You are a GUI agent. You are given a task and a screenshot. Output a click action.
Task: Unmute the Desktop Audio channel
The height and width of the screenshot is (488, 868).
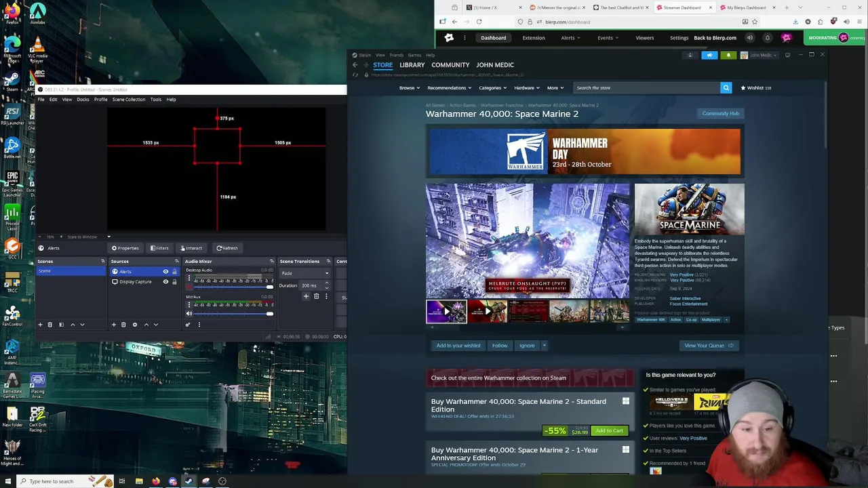(x=189, y=287)
